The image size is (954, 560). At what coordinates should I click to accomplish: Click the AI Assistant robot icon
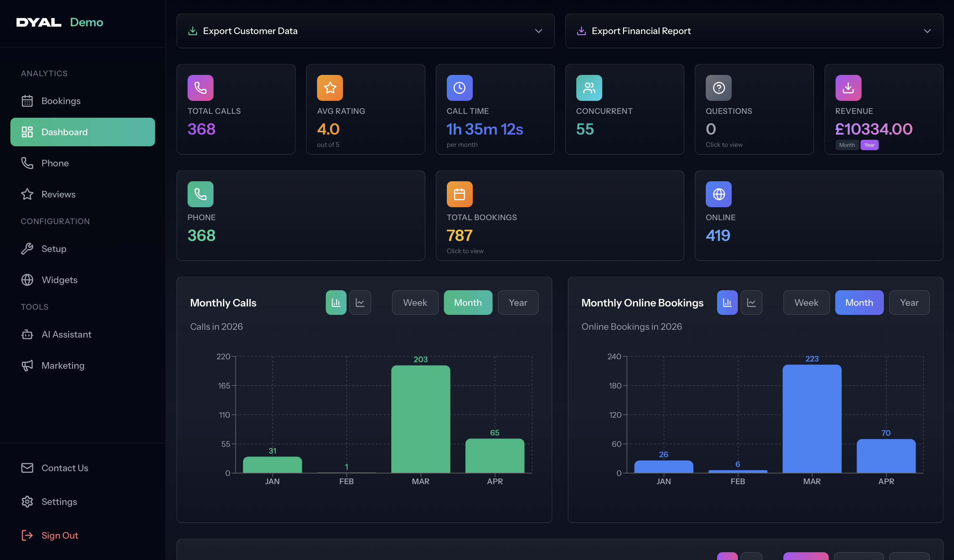[x=27, y=335]
